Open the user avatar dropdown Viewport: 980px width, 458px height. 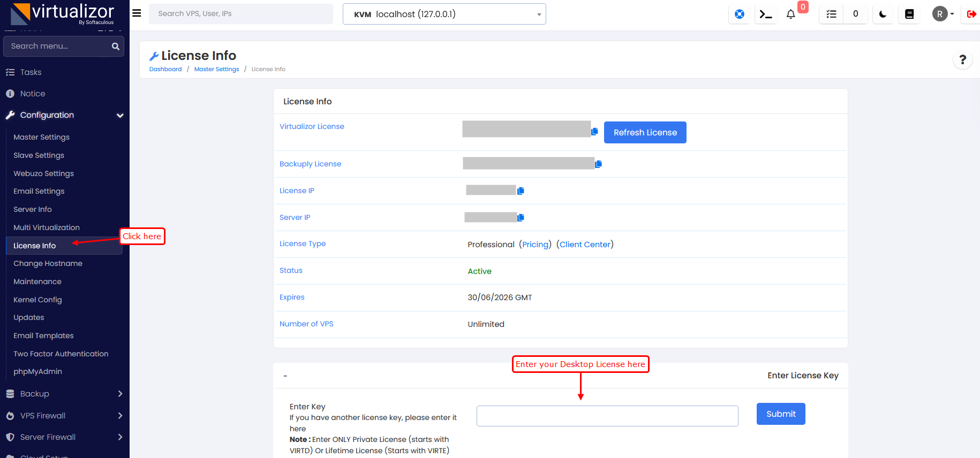click(943, 14)
